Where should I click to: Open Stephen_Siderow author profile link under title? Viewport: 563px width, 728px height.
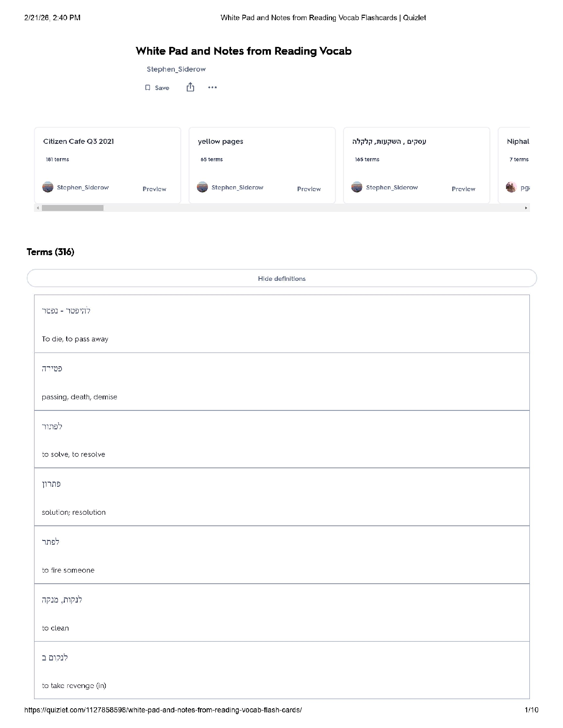[176, 69]
